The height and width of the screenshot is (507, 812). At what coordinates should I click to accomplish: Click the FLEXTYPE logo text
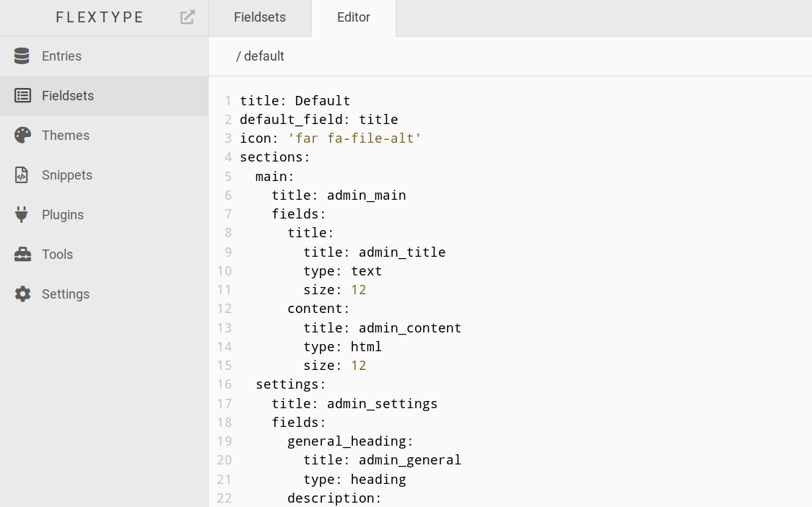tap(100, 17)
